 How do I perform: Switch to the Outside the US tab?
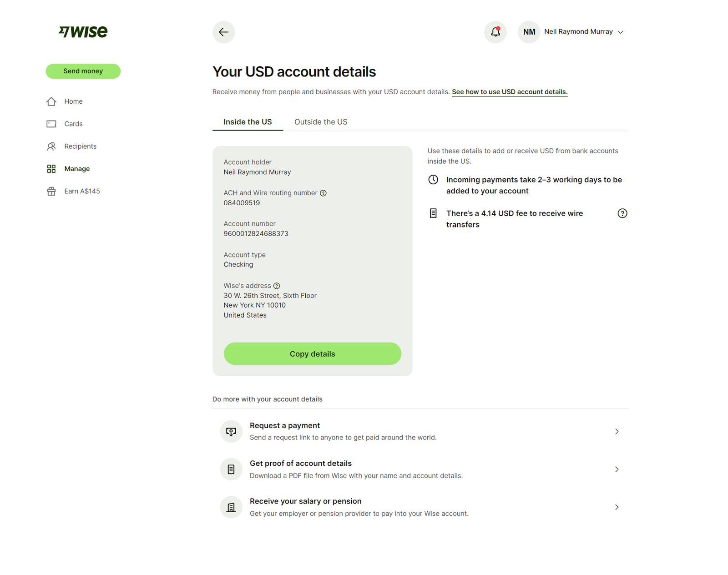pos(321,122)
